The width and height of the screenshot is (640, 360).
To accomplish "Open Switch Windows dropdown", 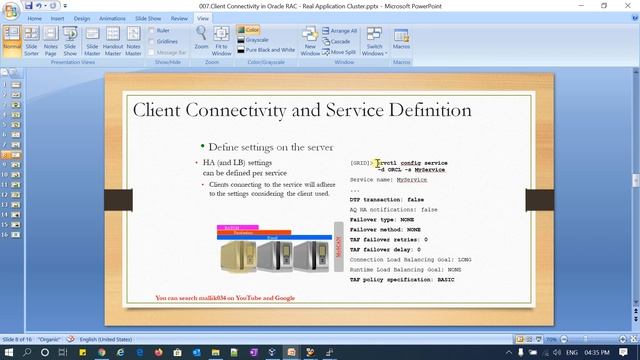I will coord(374,41).
